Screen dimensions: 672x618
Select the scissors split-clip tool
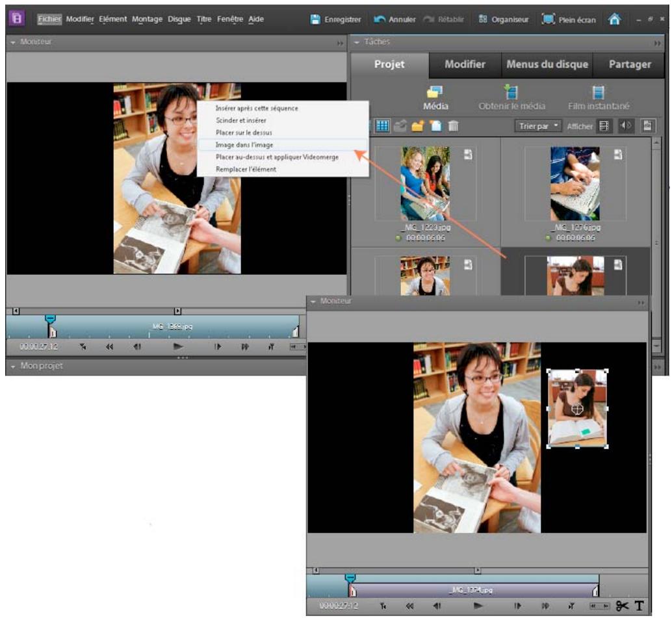coord(623,606)
